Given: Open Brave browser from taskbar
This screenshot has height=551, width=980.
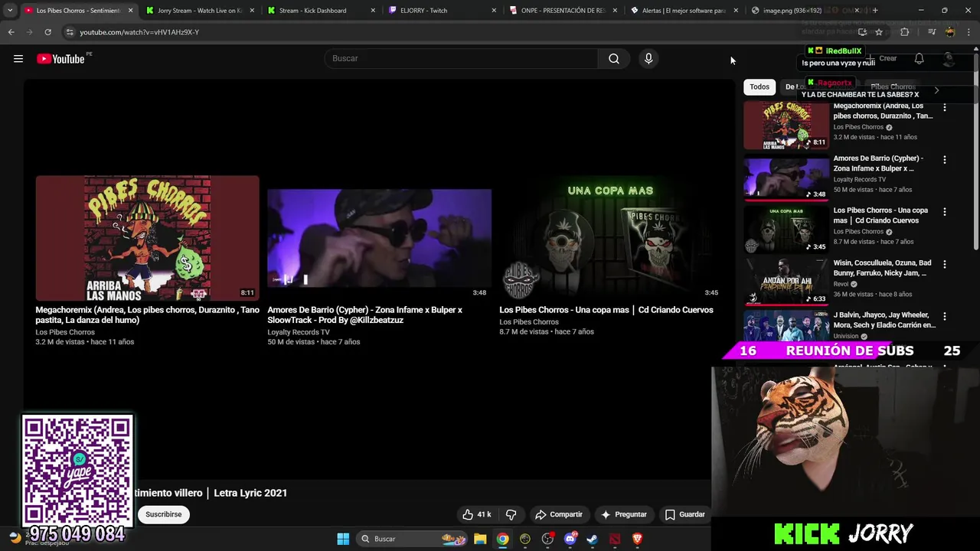Looking at the screenshot, I should click(x=637, y=539).
